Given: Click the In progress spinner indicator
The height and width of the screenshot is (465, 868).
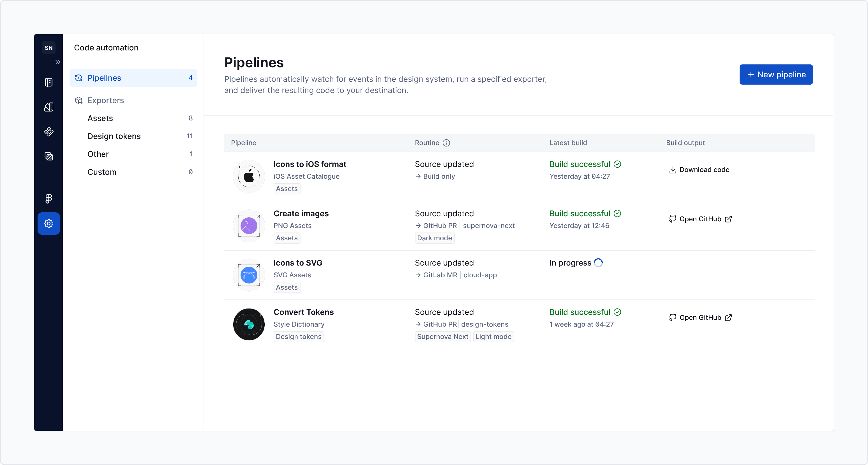Looking at the screenshot, I should coord(598,263).
